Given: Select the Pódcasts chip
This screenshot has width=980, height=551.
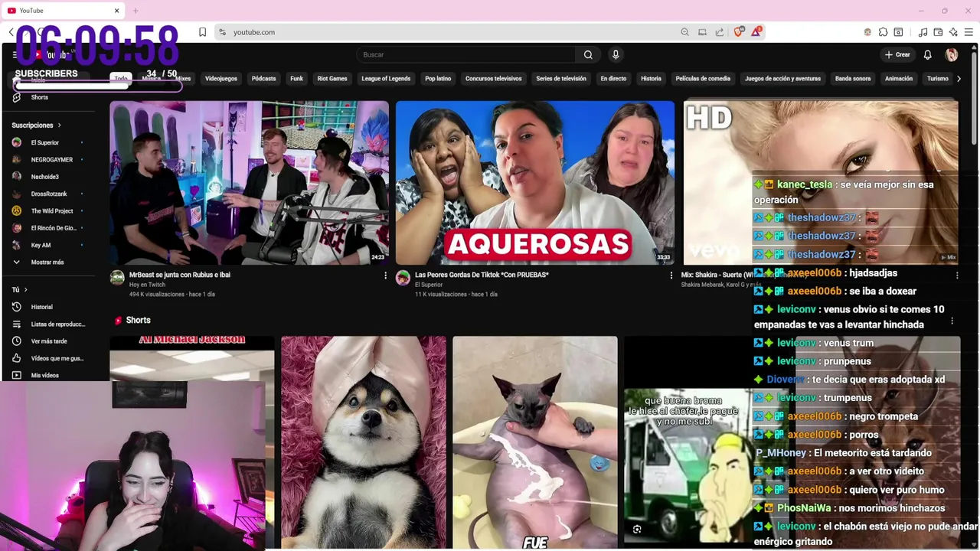Looking at the screenshot, I should pos(263,78).
